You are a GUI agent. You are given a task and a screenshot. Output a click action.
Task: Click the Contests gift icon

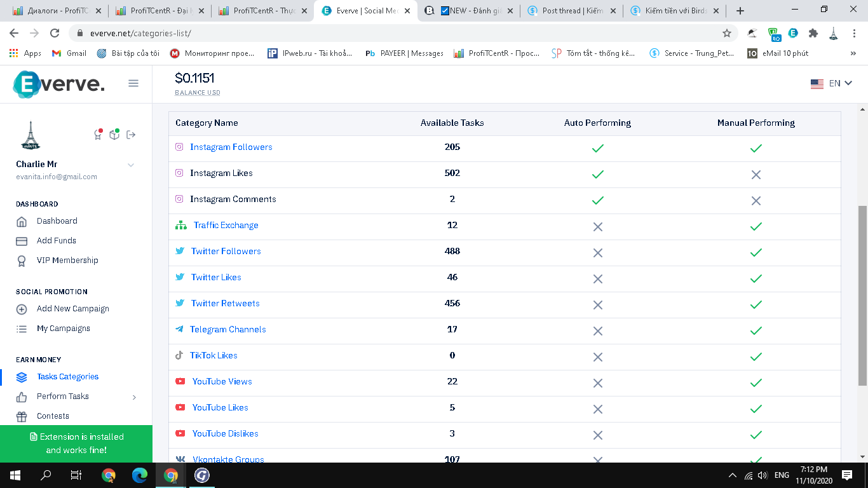tap(22, 417)
